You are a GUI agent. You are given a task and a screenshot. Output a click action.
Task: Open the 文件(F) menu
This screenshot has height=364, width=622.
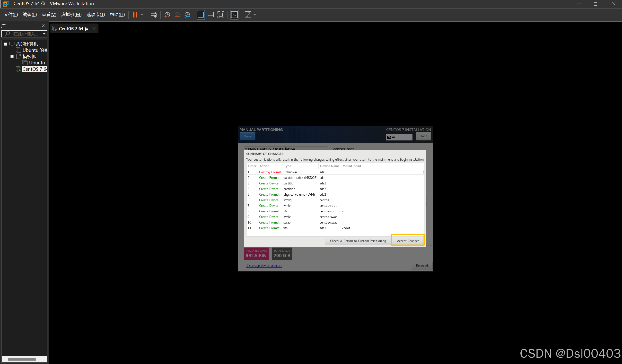point(11,14)
